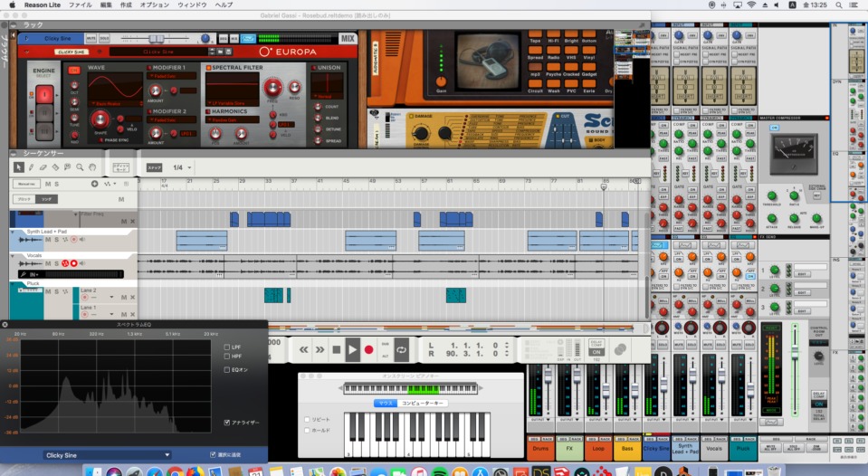Click the ステップ snap button
Viewport: 868px width, 476px height.
[x=154, y=167]
